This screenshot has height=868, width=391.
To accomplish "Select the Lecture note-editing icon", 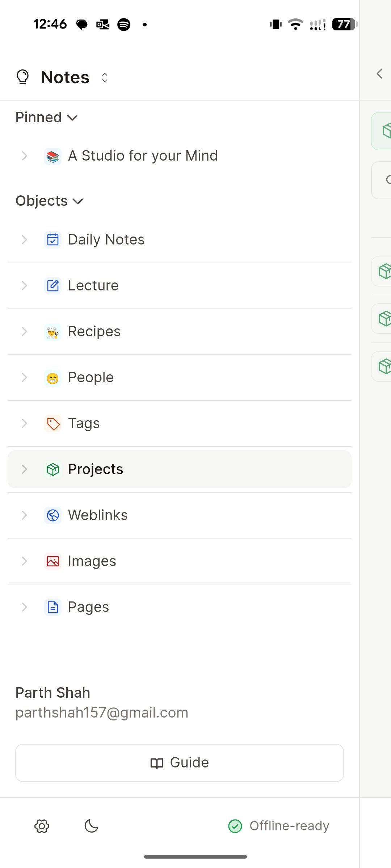I will (x=53, y=285).
